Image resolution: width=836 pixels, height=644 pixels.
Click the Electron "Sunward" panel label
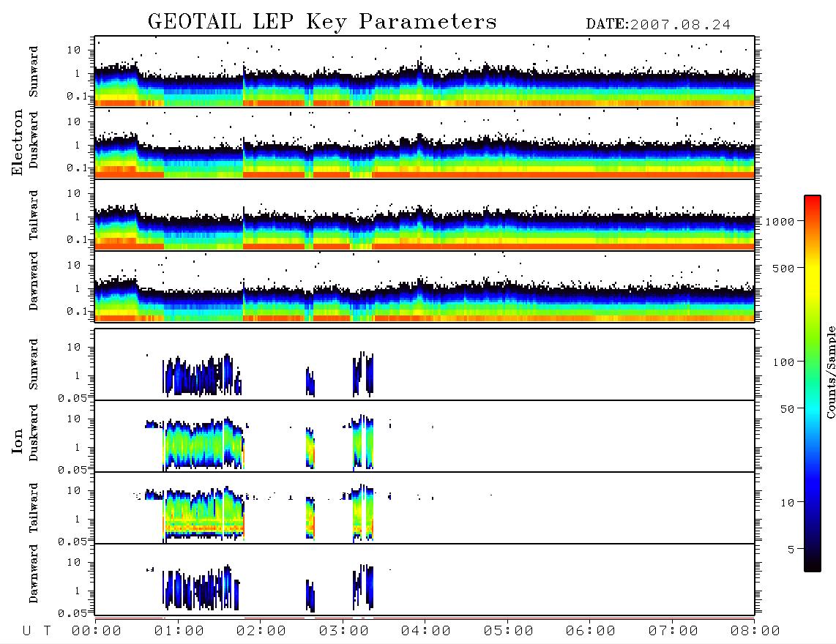point(34,72)
